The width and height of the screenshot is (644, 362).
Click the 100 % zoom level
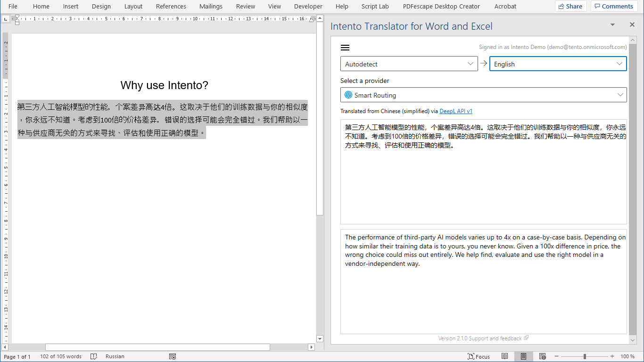[627, 356]
